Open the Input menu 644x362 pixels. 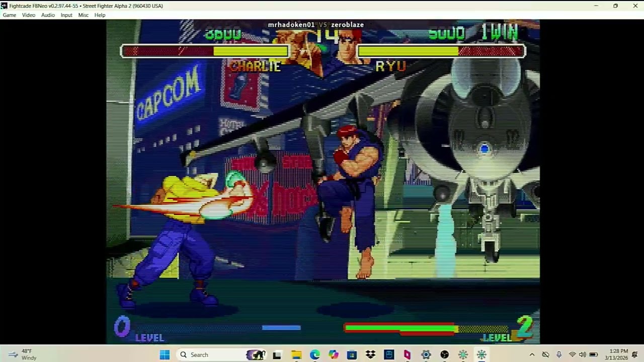coord(66,15)
